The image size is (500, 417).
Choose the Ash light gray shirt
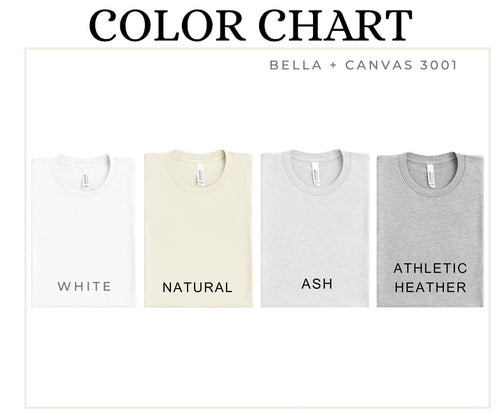(315, 228)
